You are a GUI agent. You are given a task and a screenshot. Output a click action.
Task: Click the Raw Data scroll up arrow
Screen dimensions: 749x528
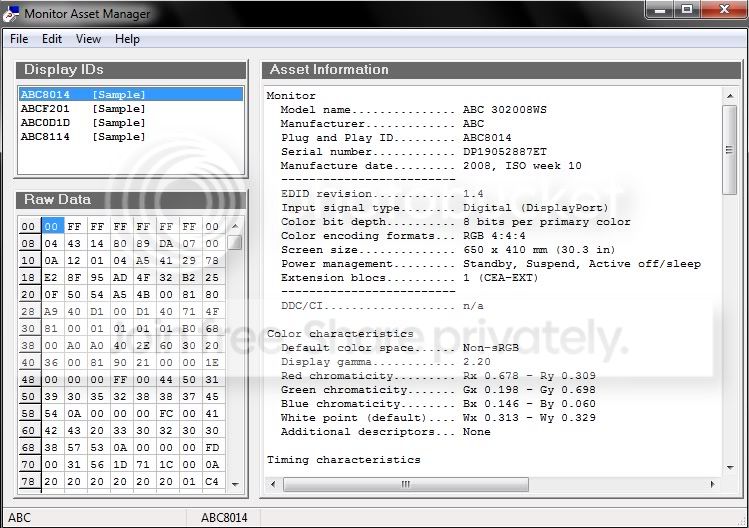235,226
